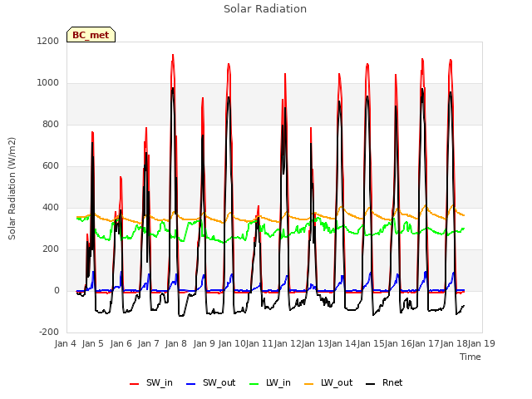Click the Jan 5 x-axis label

(x=93, y=343)
